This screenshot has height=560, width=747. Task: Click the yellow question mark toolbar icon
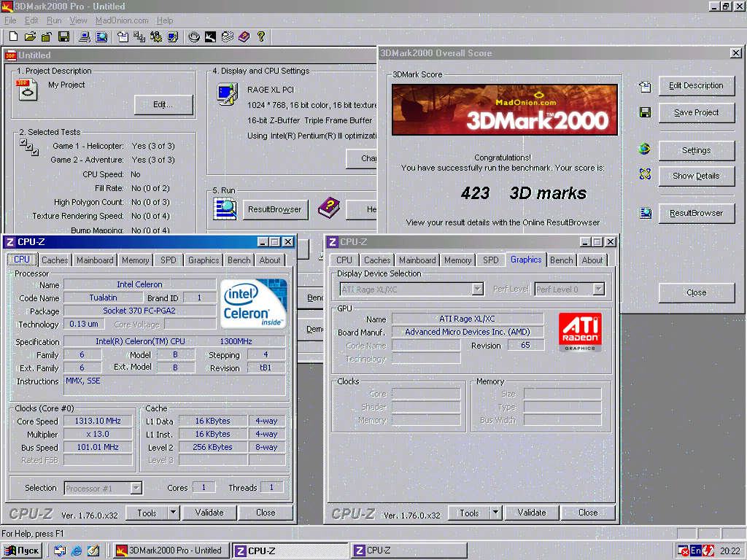pos(260,36)
